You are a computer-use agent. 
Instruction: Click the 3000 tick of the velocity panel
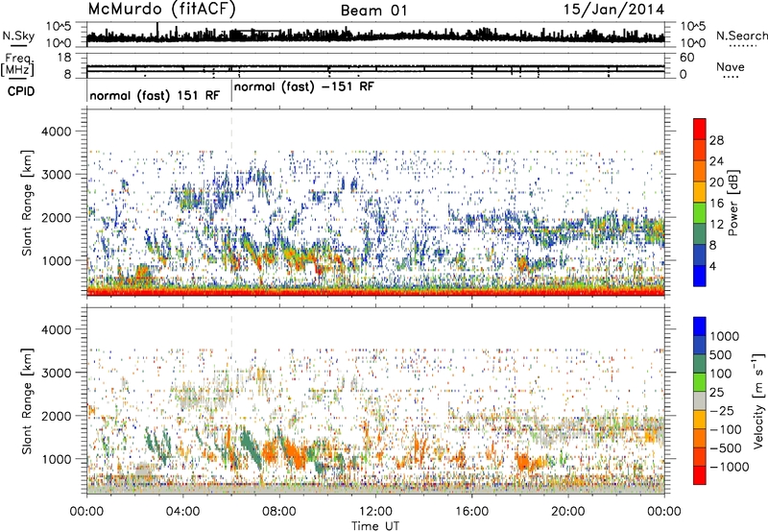pyautogui.click(x=56, y=373)
